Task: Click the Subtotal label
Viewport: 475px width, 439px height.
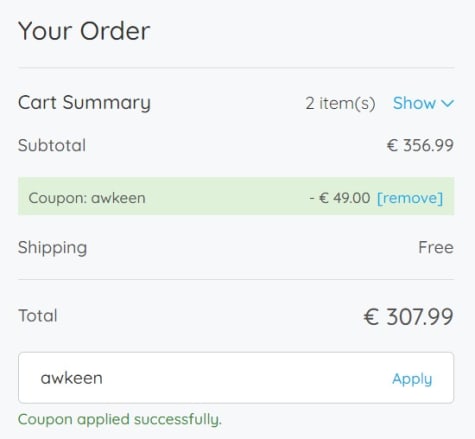Action: coord(52,145)
